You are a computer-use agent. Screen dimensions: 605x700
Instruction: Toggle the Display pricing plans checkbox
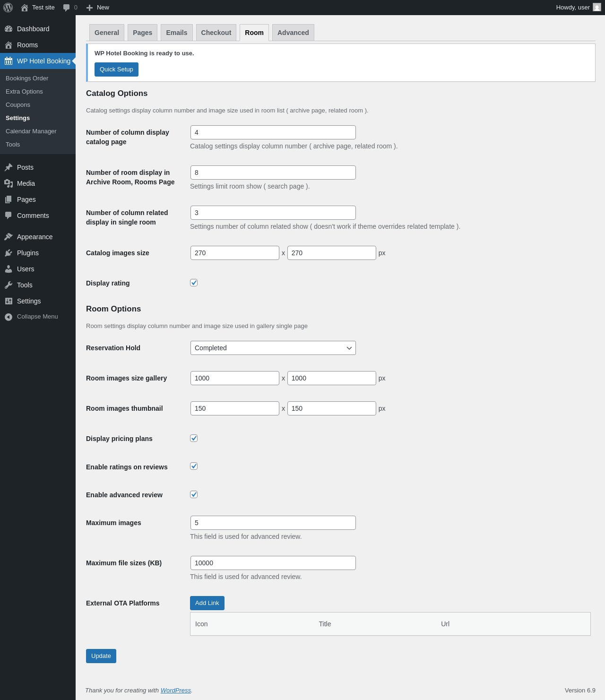[x=194, y=438]
